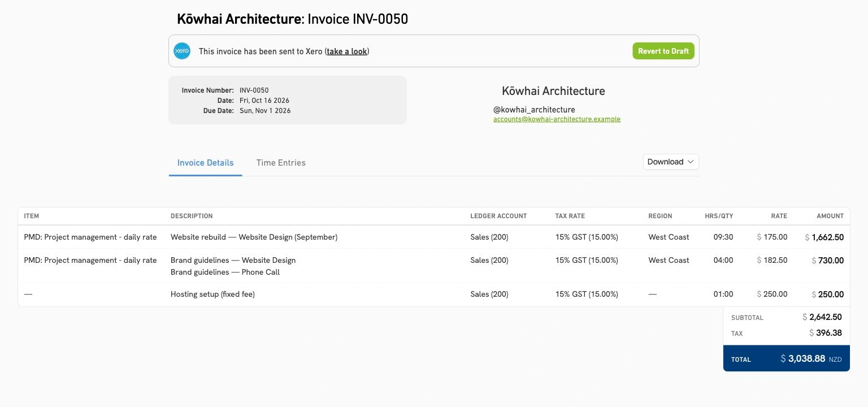
Task: Click the $175.00 rate cell
Action: point(772,237)
